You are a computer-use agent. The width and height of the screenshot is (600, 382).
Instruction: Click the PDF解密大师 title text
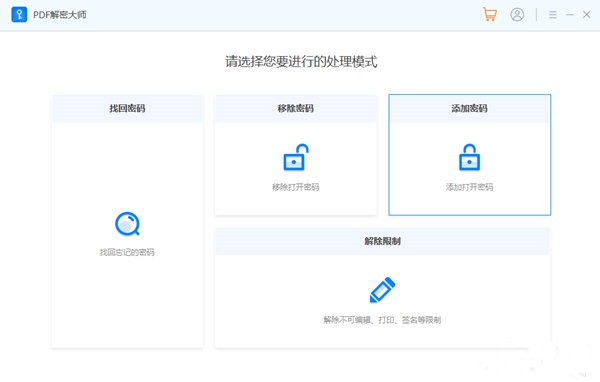pyautogui.click(x=60, y=15)
